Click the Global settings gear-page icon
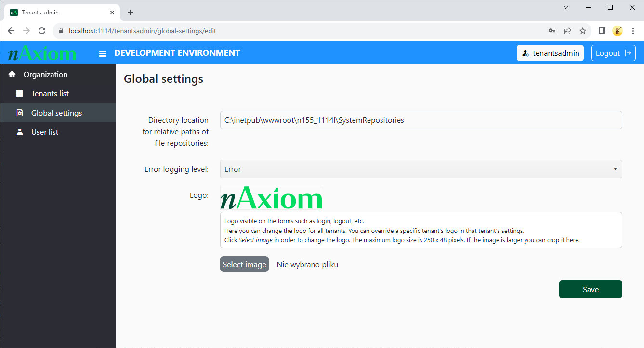 [x=20, y=113]
